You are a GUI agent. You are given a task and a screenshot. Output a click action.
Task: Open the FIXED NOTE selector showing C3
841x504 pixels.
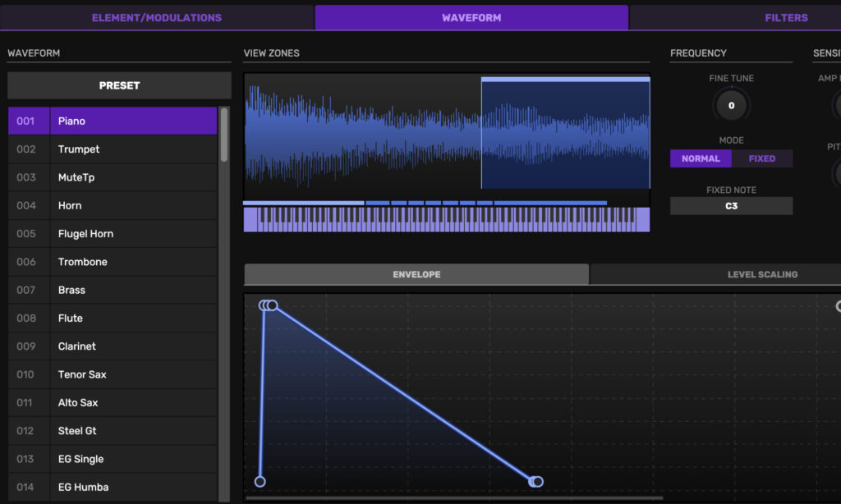731,205
